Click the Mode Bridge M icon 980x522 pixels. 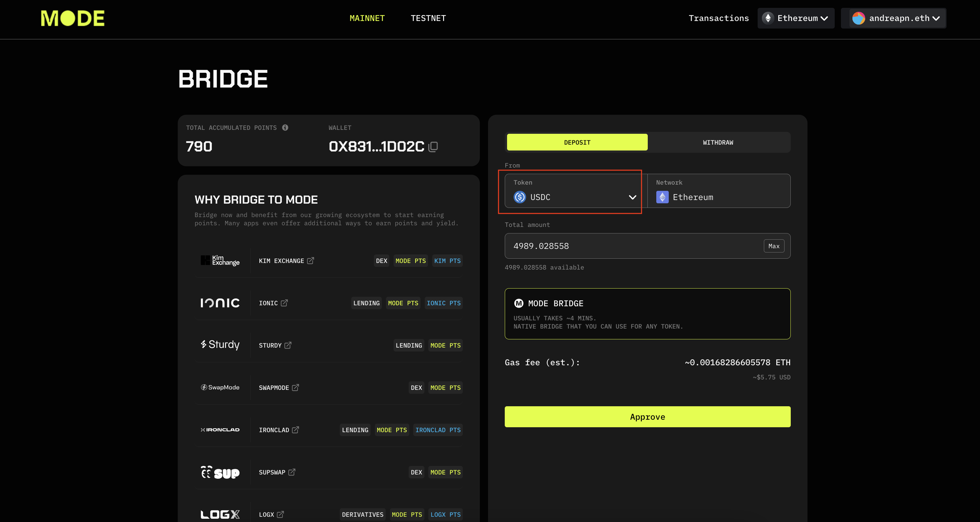pyautogui.click(x=519, y=303)
